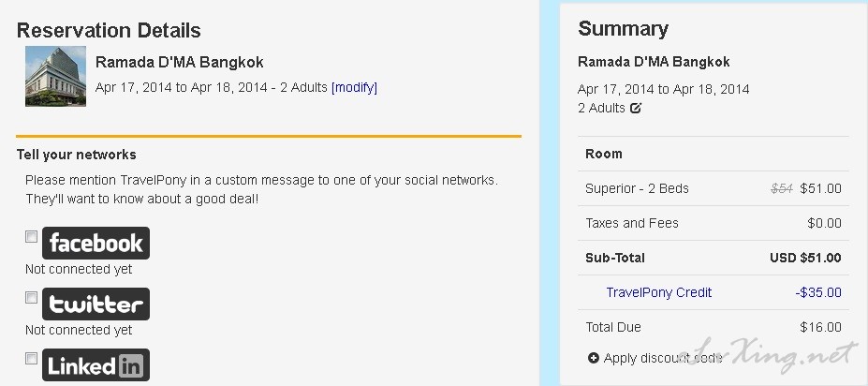Click the LinkedIn logo button
The width and height of the screenshot is (868, 386).
click(x=96, y=365)
